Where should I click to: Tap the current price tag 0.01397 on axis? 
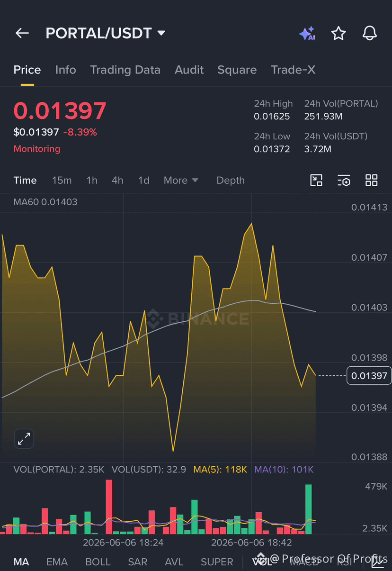(369, 376)
